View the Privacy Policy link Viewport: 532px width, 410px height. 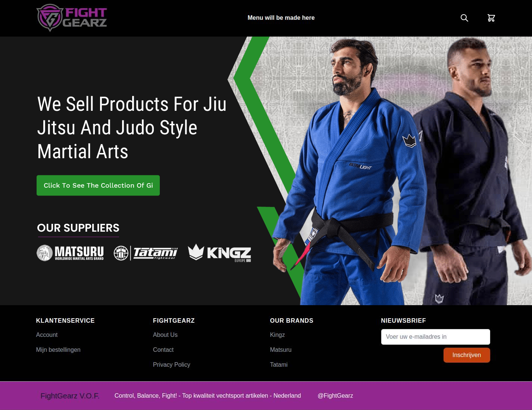[172, 365]
